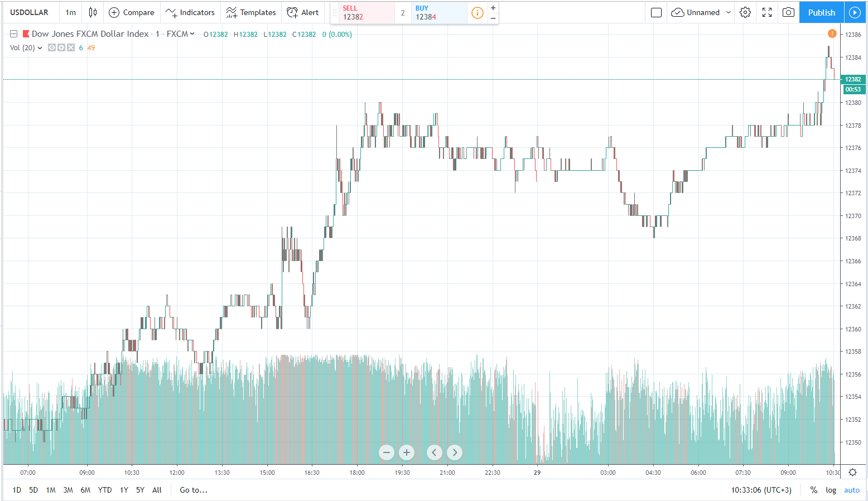The width and height of the screenshot is (868, 501).
Task: Click the play icon beside Publish
Action: [855, 12]
